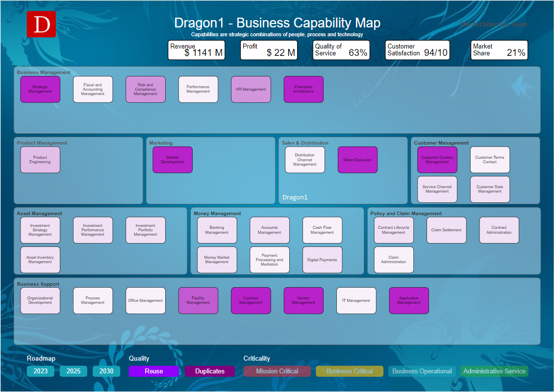Select the Digital Payments capability
Screen dimensions: 554x392
pyautogui.click(x=322, y=260)
